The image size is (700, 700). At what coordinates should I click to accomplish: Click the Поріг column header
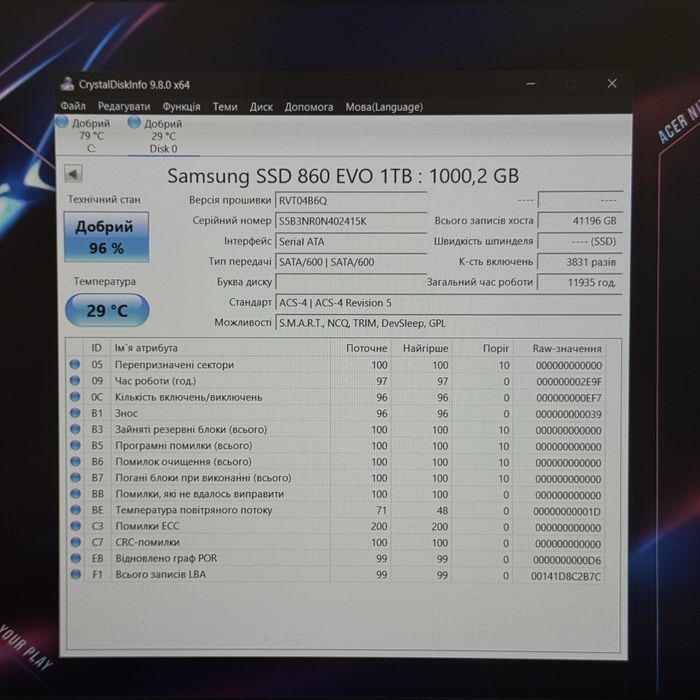(x=483, y=348)
